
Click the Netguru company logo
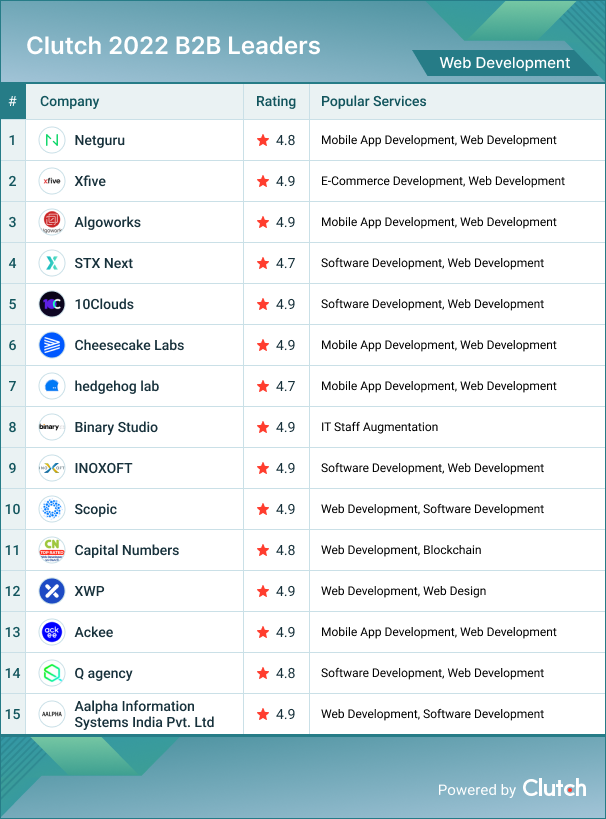pyautogui.click(x=52, y=140)
